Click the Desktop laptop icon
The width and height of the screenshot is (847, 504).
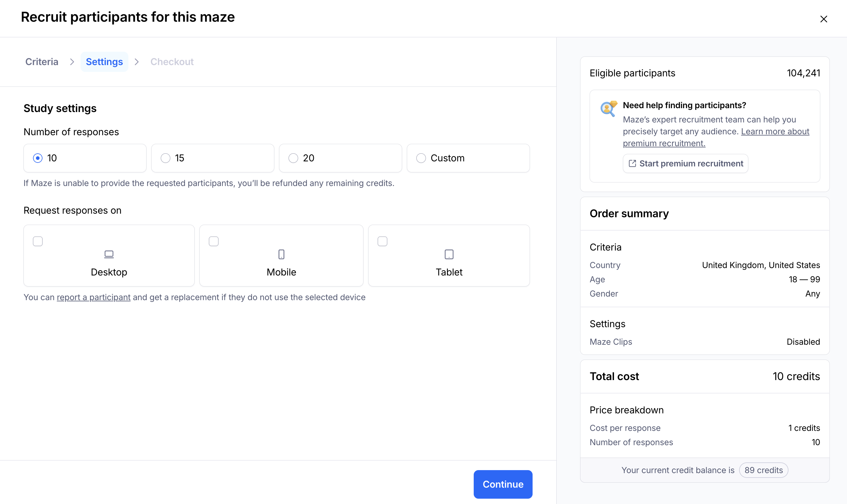[x=109, y=254]
